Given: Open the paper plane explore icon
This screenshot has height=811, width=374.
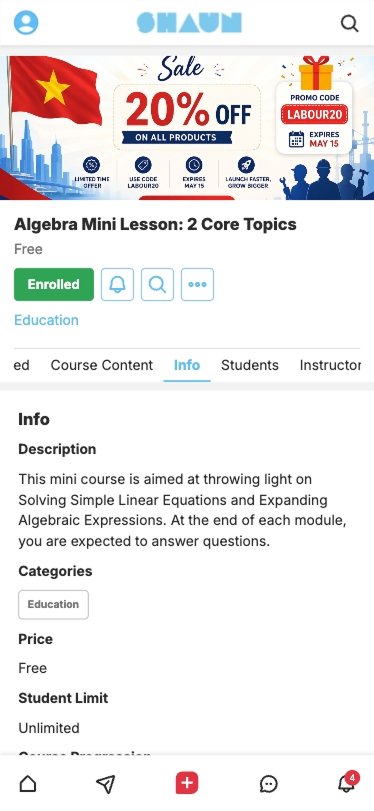Looking at the screenshot, I should 106,784.
